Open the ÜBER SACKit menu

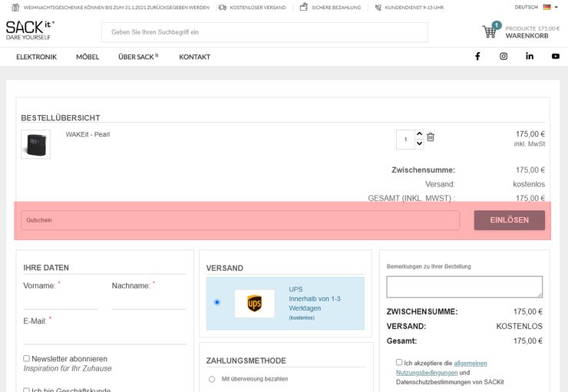138,57
